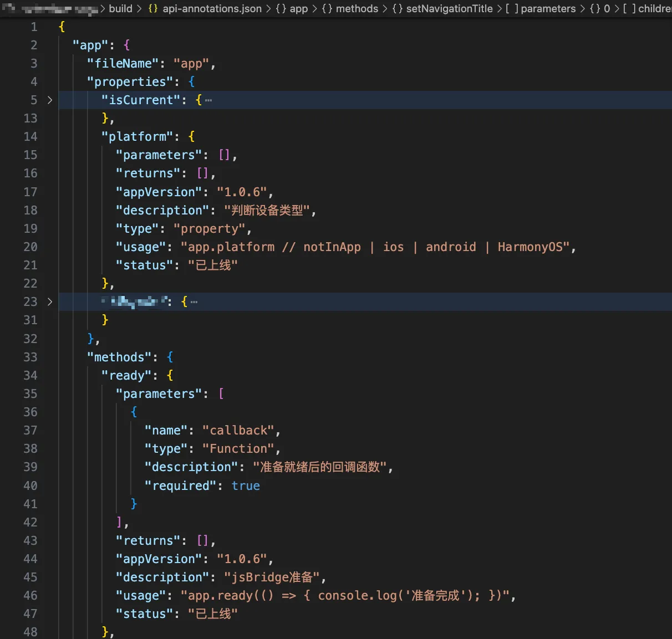Screen dimensions: 672x639
Task: Click the ellipsis fold marker on line 5
Action: (x=208, y=100)
